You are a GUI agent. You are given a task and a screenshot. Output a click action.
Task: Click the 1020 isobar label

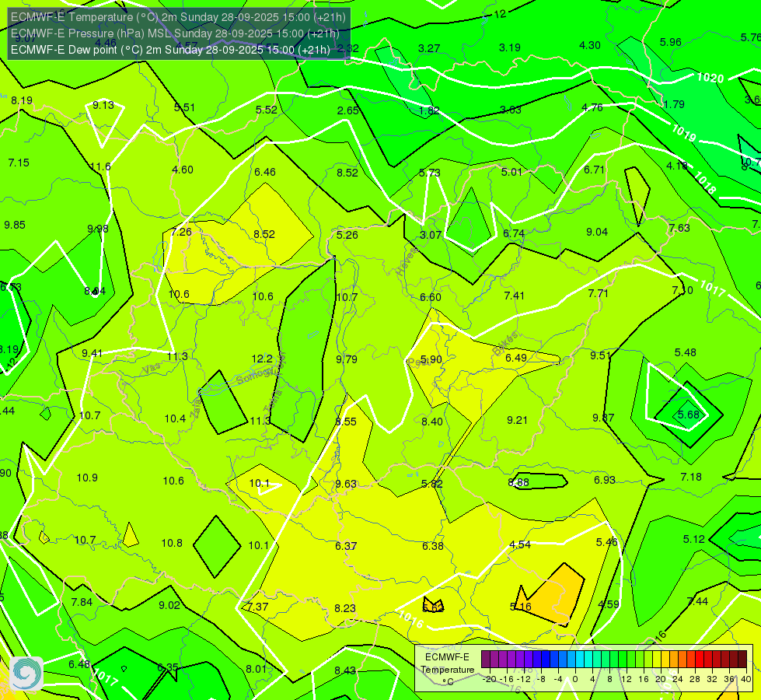pos(710,78)
